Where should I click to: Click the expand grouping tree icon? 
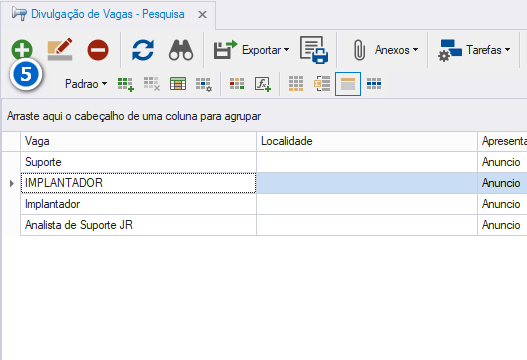pyautogui.click(x=322, y=84)
